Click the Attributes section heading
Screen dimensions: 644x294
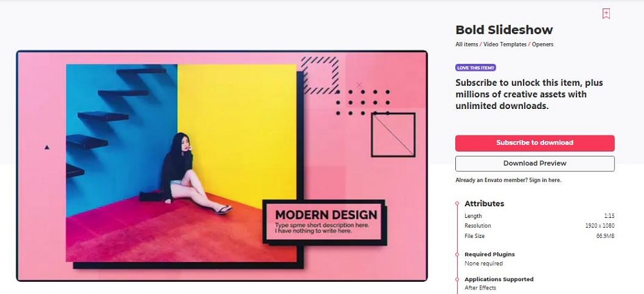[484, 204]
